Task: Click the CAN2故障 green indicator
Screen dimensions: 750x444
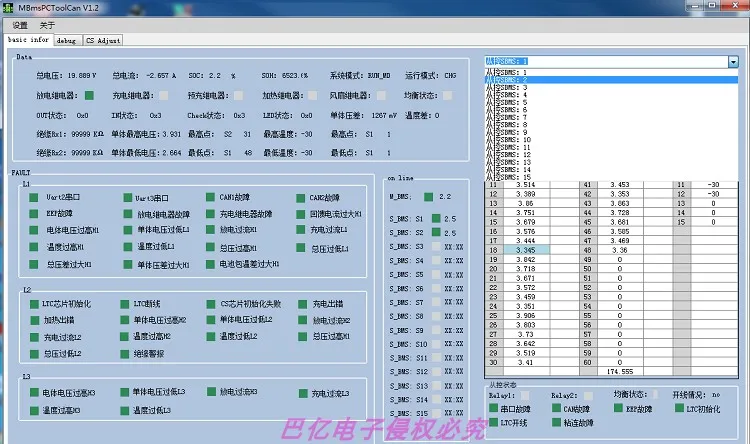Action: pyautogui.click(x=300, y=198)
